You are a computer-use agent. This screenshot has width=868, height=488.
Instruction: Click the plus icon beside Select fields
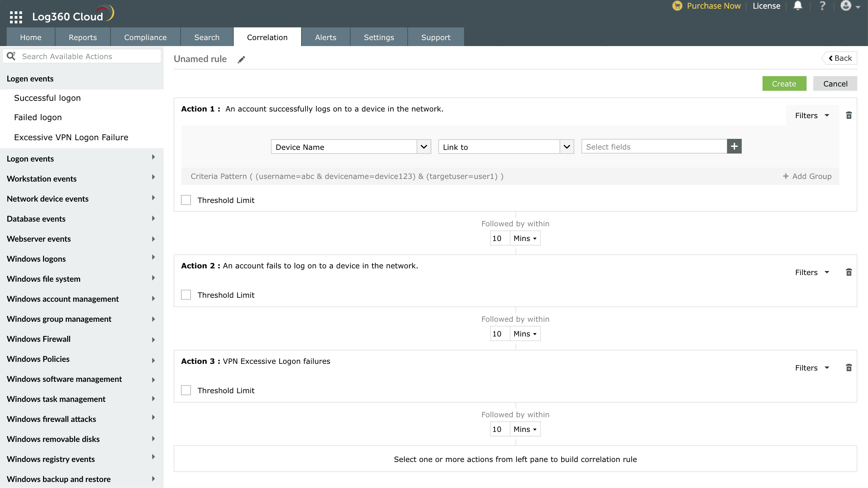pos(734,147)
